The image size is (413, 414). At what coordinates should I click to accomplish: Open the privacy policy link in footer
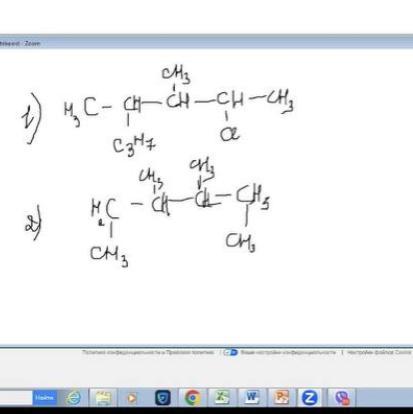148,352
